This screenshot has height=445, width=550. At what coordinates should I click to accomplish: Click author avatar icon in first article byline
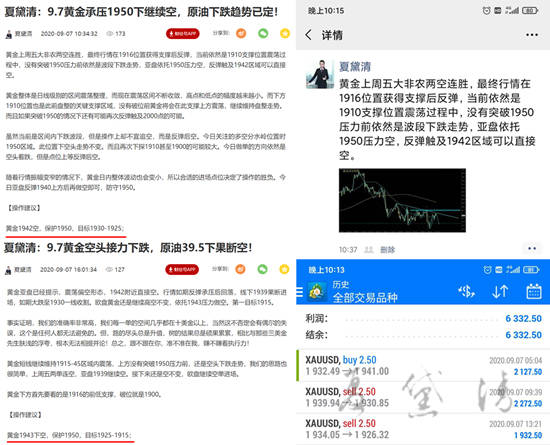[8, 34]
